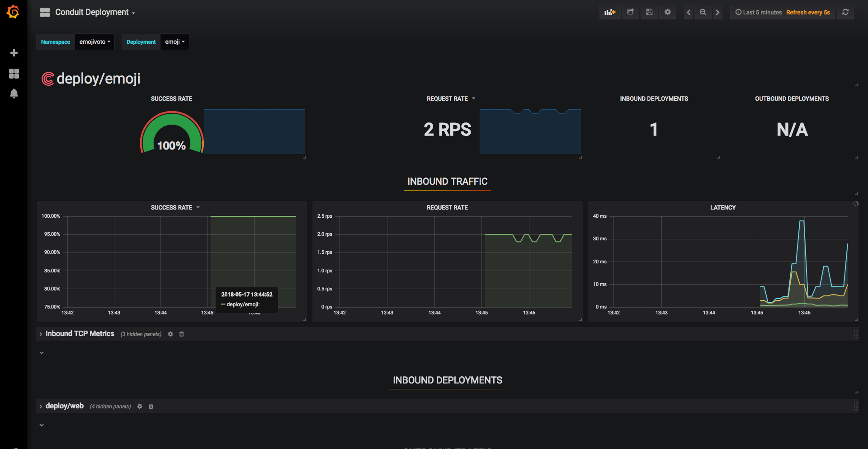This screenshot has width=868, height=449.
Task: Click the deploy/emoji dashboard heading
Action: [x=99, y=79]
